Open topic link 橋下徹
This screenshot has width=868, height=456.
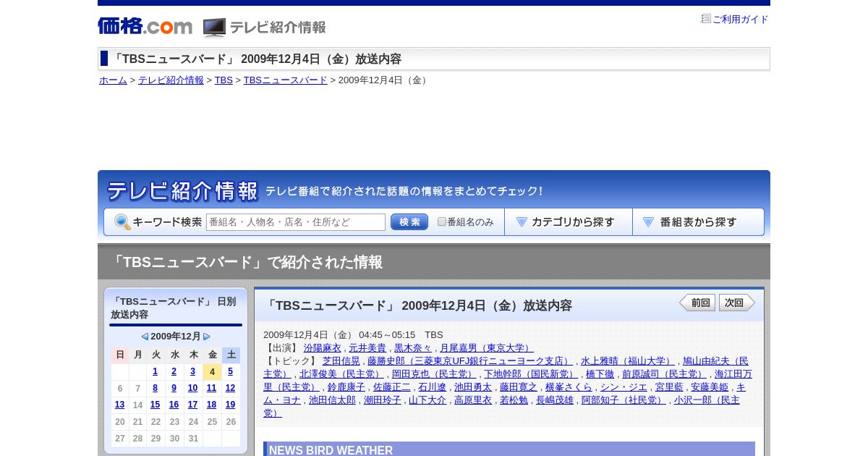600,374
